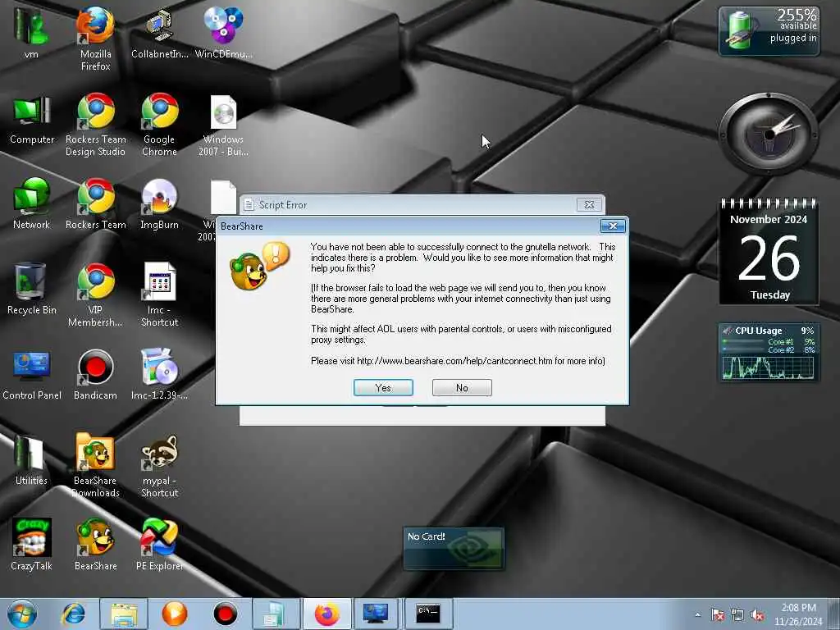
Task: Open the vm desktop icon
Action: click(31, 33)
